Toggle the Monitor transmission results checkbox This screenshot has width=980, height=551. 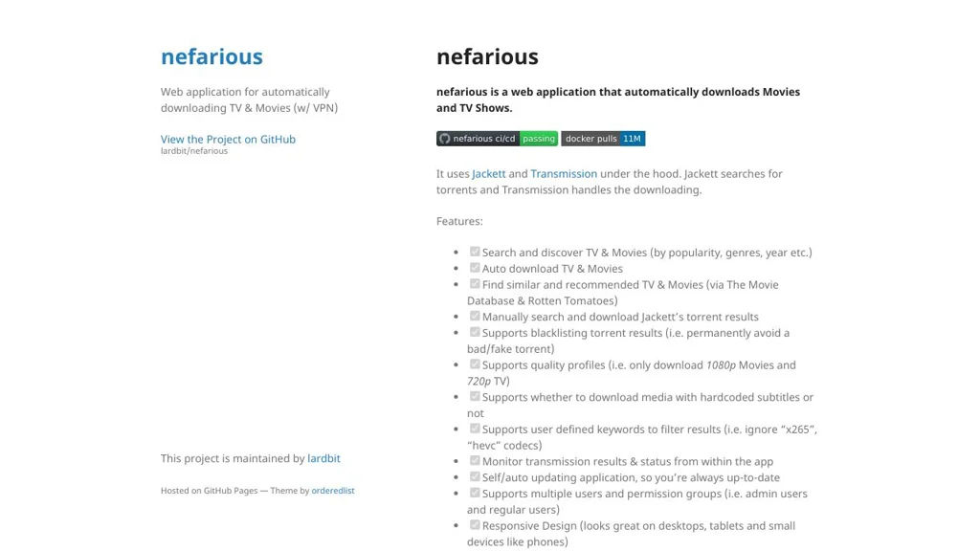point(475,460)
